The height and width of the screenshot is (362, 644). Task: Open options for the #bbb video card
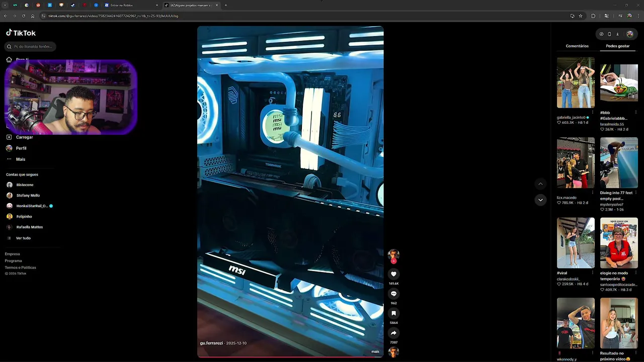pyautogui.click(x=635, y=112)
